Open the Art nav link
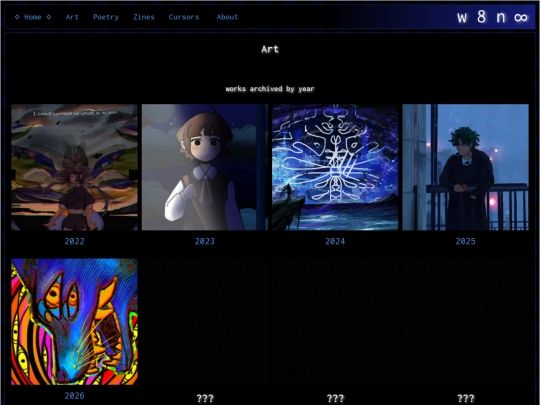This screenshot has height=405, width=540. (x=72, y=17)
